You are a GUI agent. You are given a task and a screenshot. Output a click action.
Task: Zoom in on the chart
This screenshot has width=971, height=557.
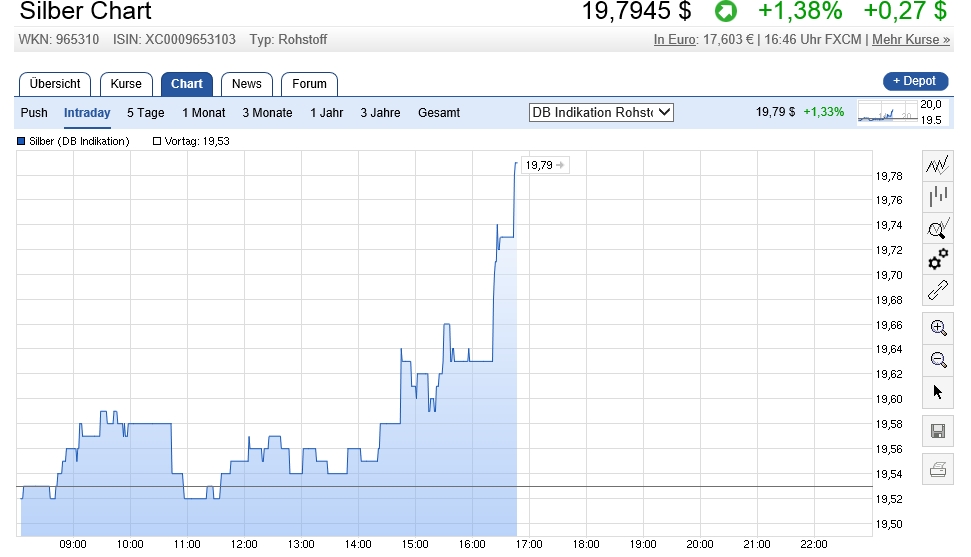[938, 327]
